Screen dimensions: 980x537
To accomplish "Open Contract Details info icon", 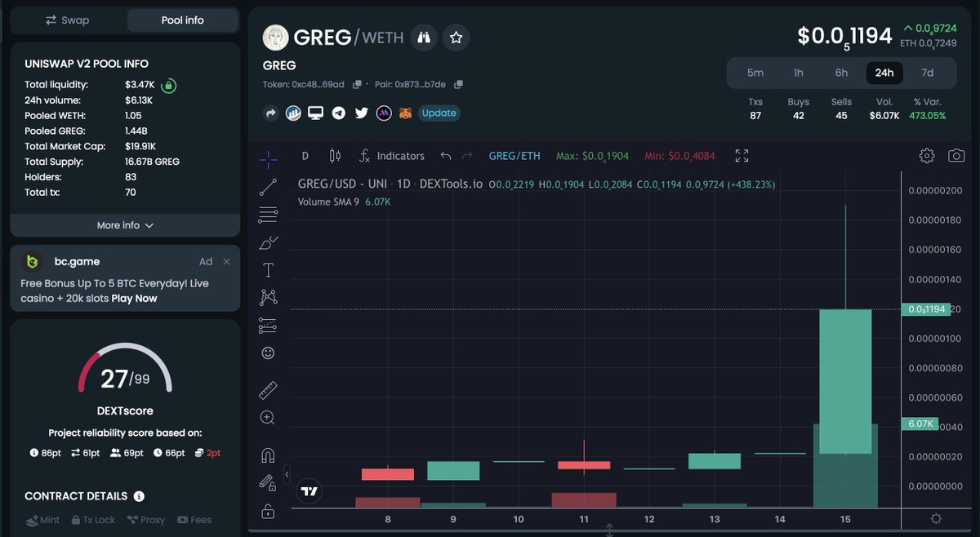I will pyautogui.click(x=139, y=496).
